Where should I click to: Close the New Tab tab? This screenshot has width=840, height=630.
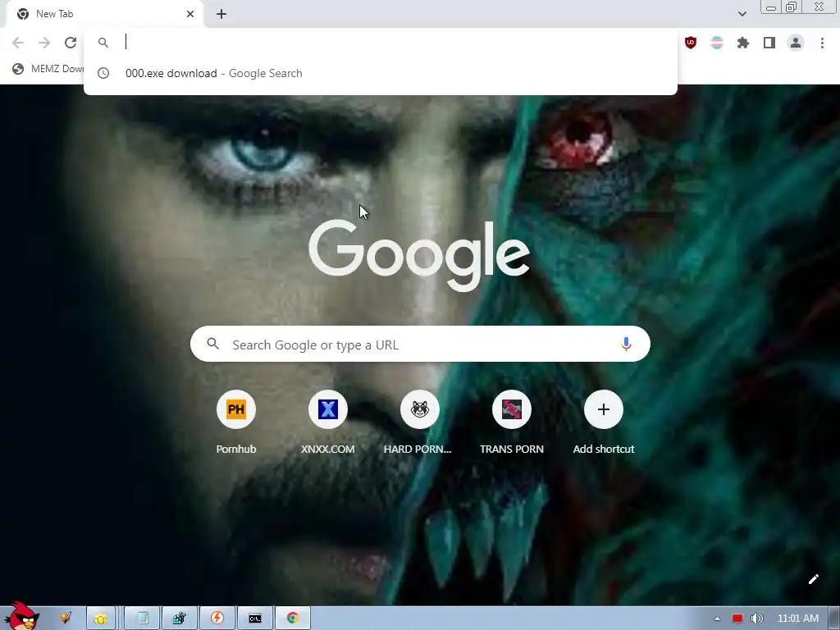tap(190, 15)
